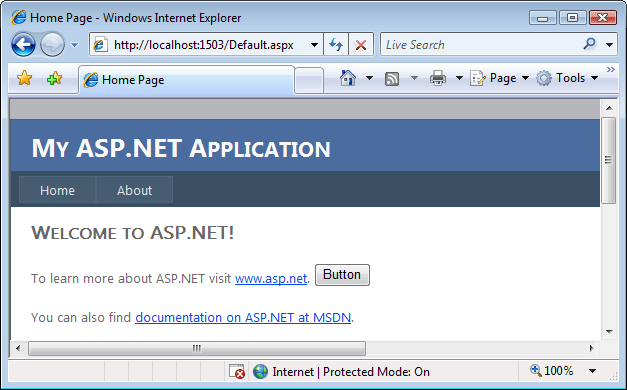Click Internet | Protected Mode: On text
Viewport: 627px width, 390px height.
pos(351,372)
